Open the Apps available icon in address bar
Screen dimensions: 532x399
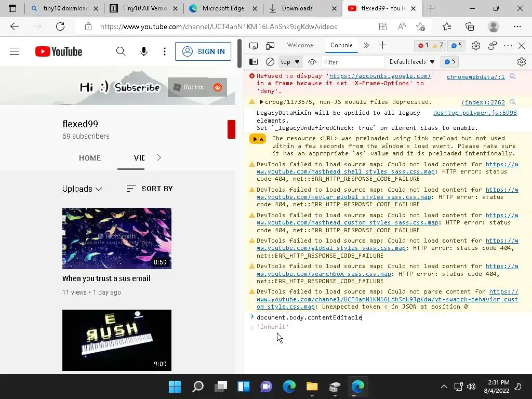click(x=383, y=26)
